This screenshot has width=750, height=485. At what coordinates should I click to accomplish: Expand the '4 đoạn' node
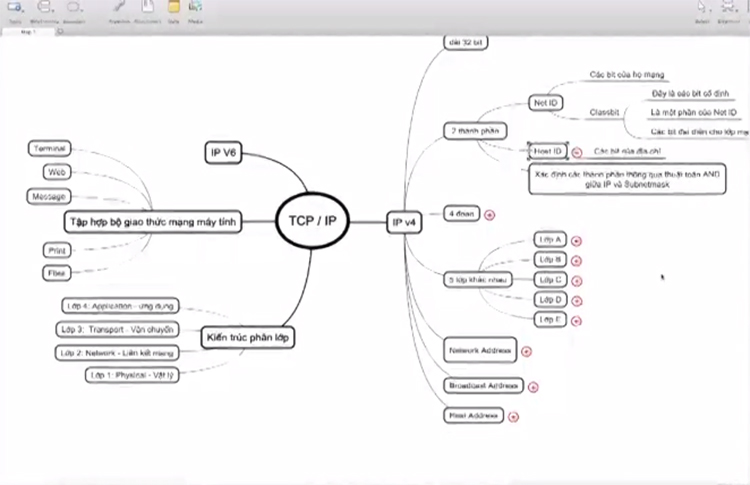[x=489, y=213]
